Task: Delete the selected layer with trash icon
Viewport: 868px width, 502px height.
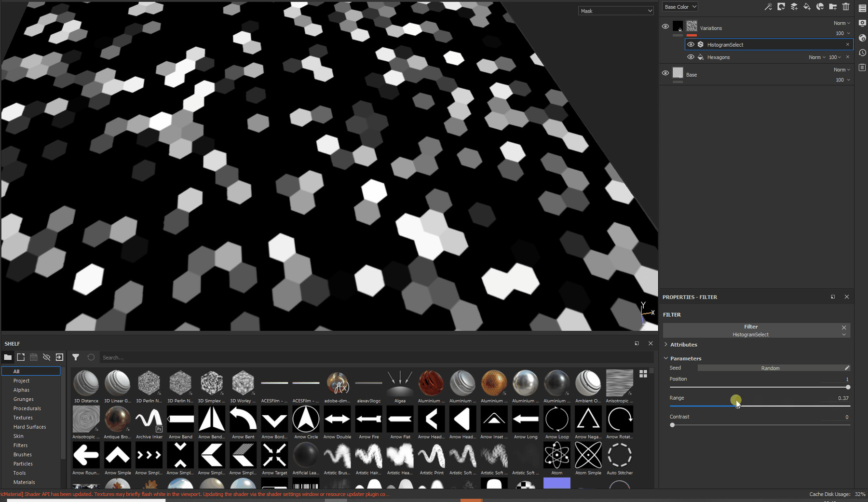Action: 846,7
